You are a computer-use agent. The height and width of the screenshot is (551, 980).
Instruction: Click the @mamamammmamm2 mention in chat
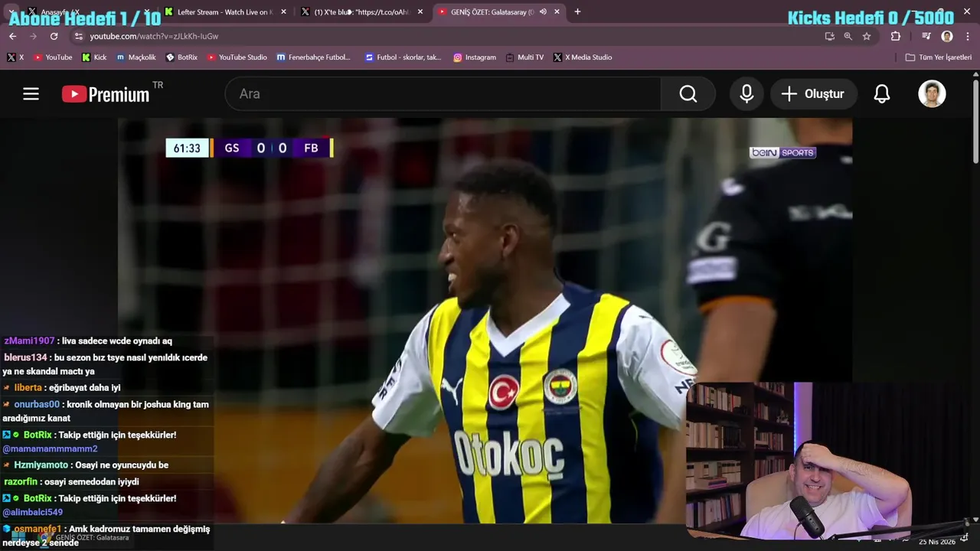51,449
